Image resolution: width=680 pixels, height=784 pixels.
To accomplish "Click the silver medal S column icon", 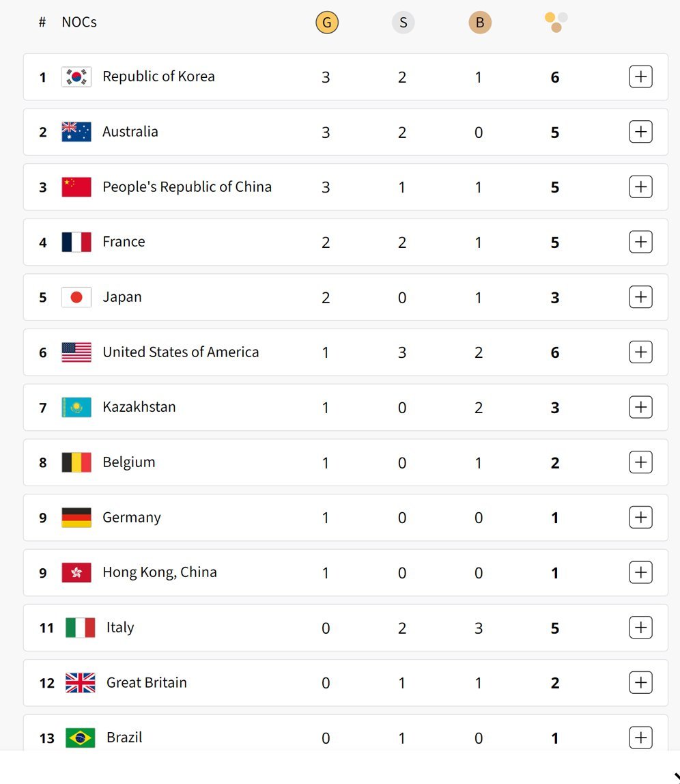I will [x=403, y=23].
